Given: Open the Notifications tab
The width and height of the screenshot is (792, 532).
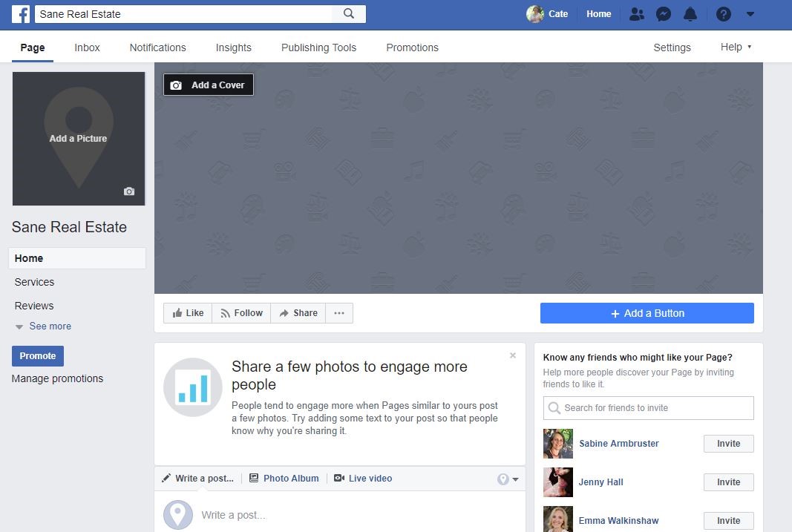Looking at the screenshot, I should pyautogui.click(x=157, y=47).
